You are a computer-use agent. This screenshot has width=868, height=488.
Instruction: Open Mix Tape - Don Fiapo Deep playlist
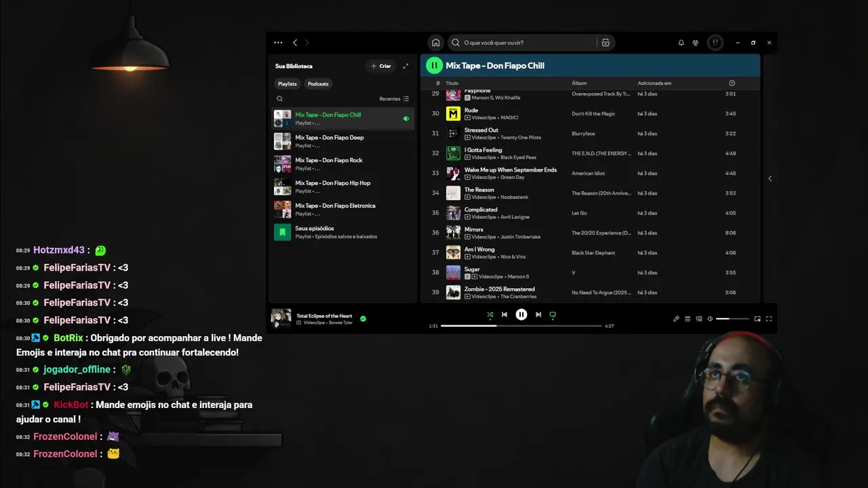click(x=343, y=141)
